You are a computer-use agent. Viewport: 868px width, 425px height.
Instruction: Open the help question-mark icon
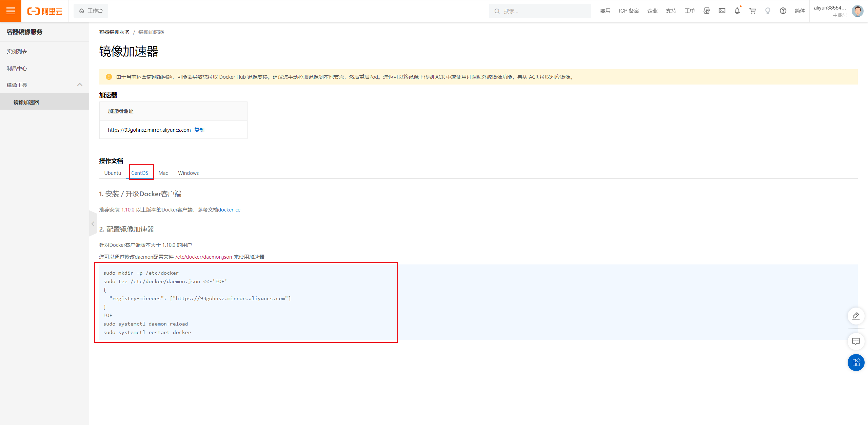coord(783,11)
